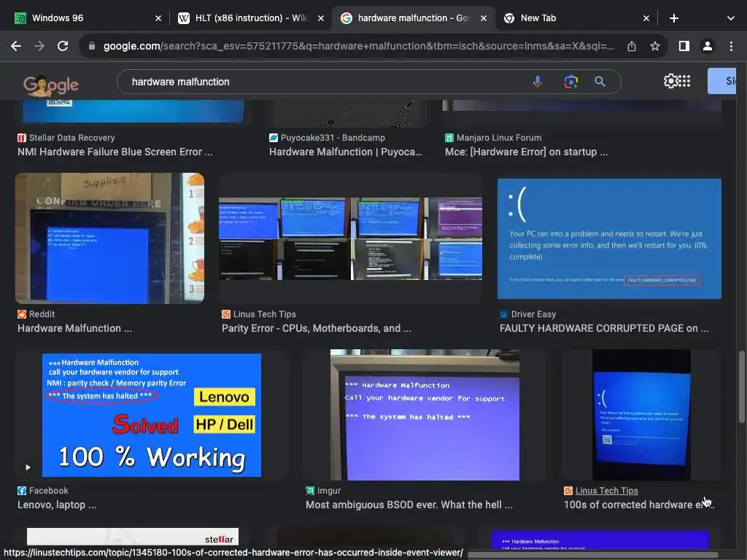
Task: Click the Driver Easy source label
Action: 533,314
